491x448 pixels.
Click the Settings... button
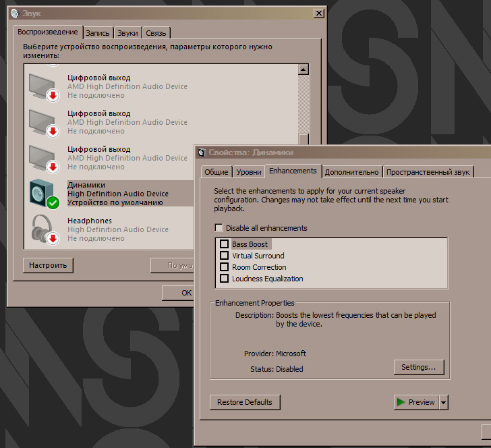click(x=418, y=368)
